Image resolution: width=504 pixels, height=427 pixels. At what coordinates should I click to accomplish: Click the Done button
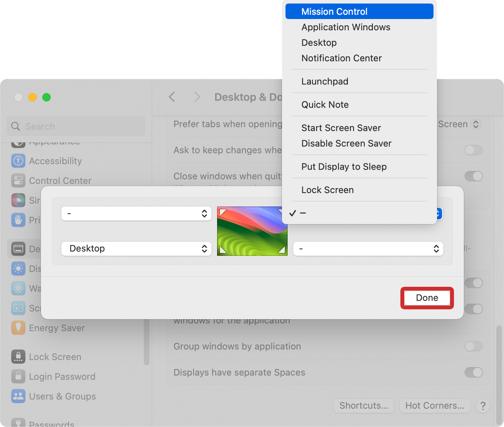(x=427, y=298)
